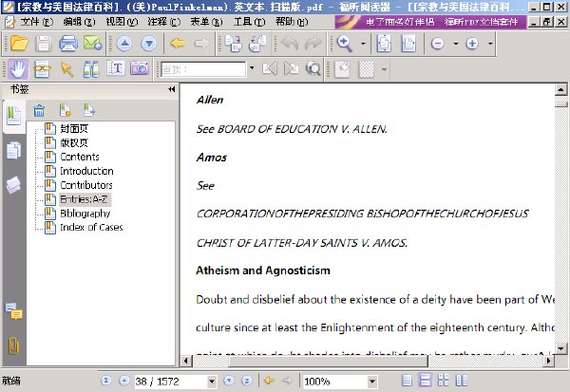Open the dotted-square tool dropdown arrow
This screenshot has width=570, height=392.
pyautogui.click(x=384, y=69)
